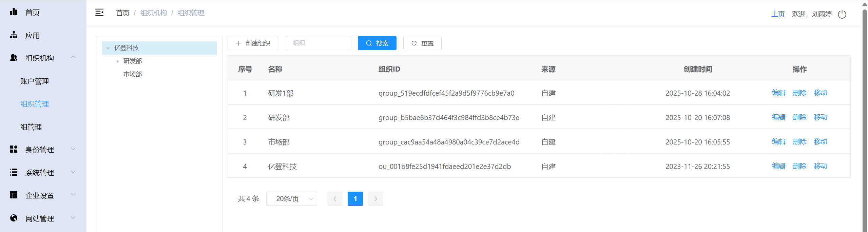Click the 应用 hierarchy icon in sidebar
868x232 pixels.
[14, 35]
